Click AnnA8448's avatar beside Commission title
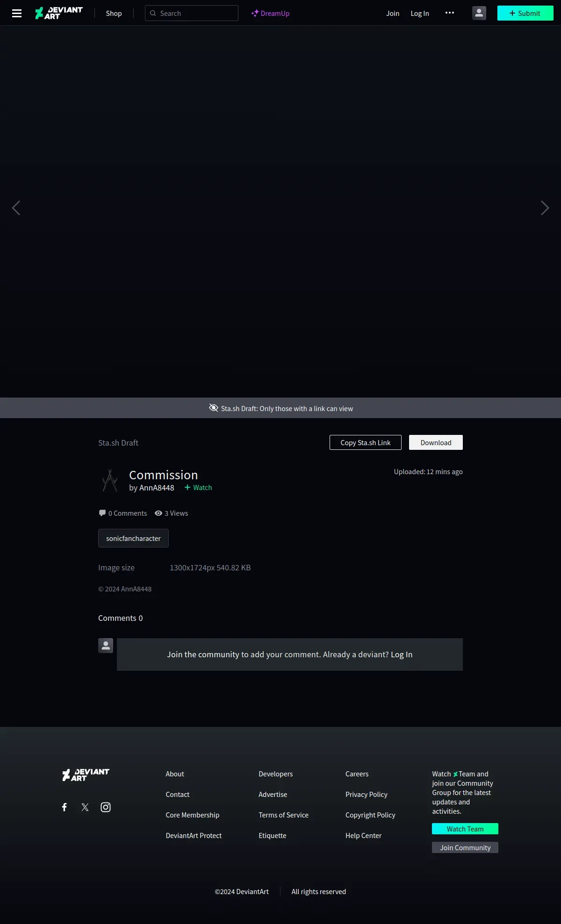Image resolution: width=561 pixels, height=924 pixels. coord(110,480)
